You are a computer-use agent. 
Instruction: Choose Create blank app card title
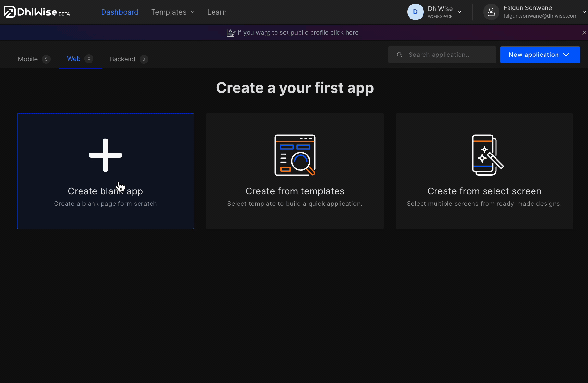(x=105, y=191)
